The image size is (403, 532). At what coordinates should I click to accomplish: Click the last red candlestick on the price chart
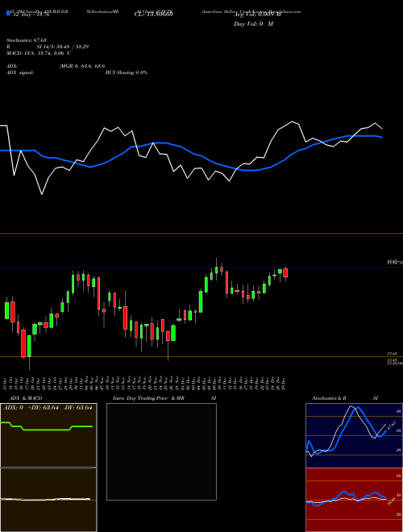[285, 273]
